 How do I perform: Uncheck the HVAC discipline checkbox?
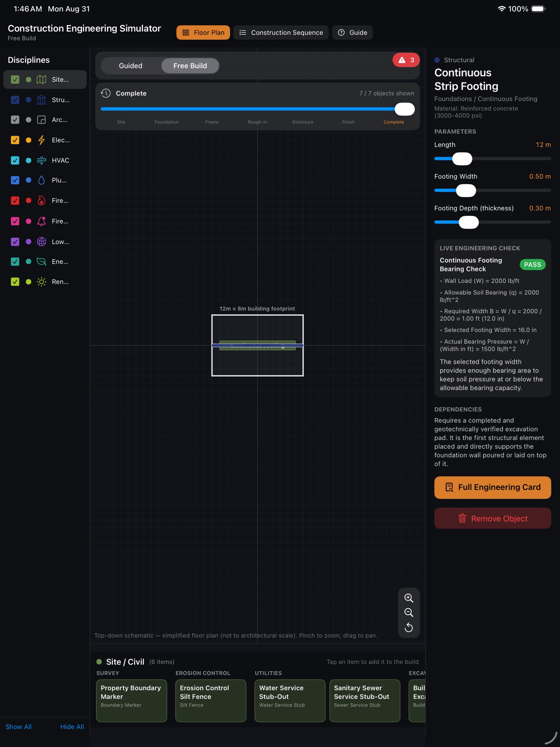15,160
